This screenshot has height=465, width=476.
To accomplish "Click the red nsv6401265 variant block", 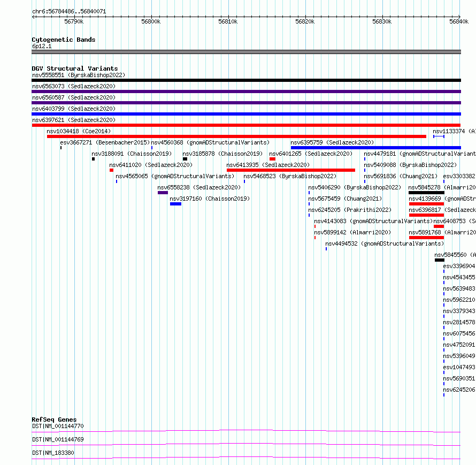I will pyautogui.click(x=272, y=159).
